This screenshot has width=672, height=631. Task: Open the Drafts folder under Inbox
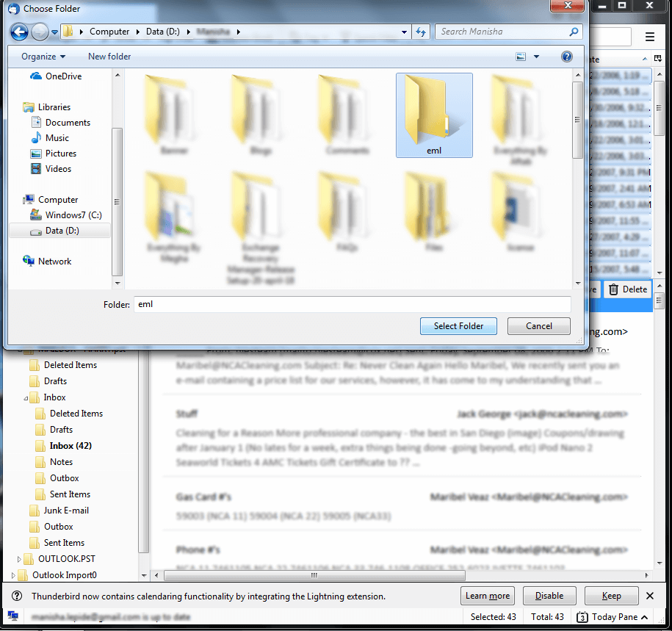pyautogui.click(x=54, y=430)
